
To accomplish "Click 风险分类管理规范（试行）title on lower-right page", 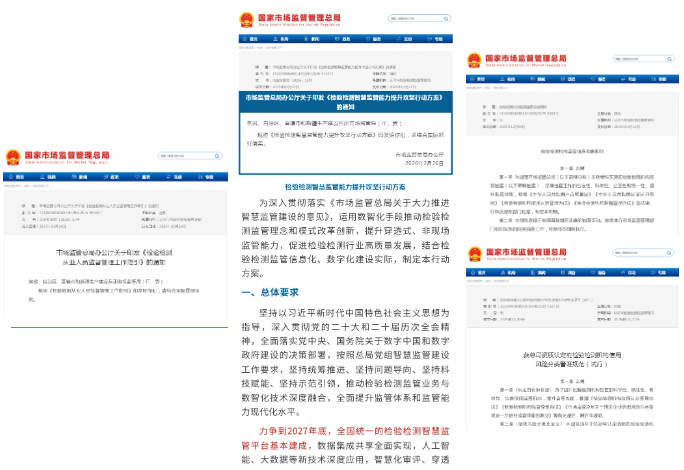I will click(571, 364).
